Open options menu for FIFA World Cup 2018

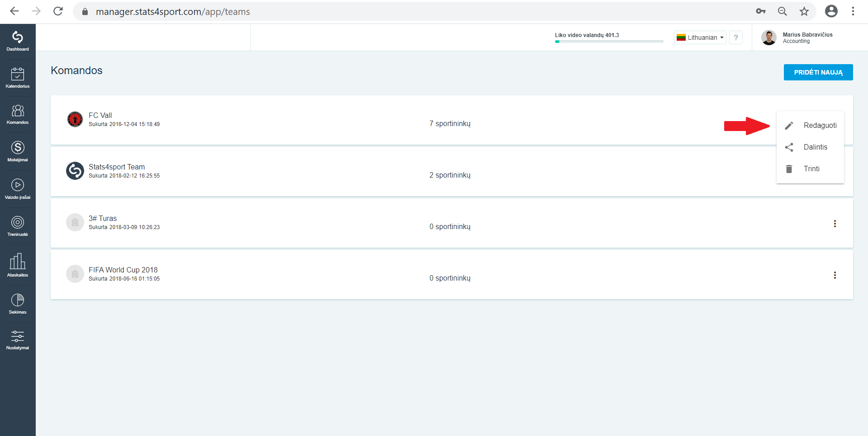click(835, 275)
